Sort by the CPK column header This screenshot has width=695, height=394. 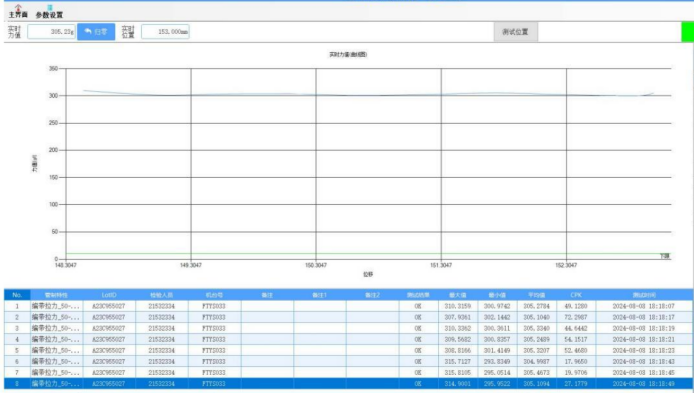click(x=576, y=295)
